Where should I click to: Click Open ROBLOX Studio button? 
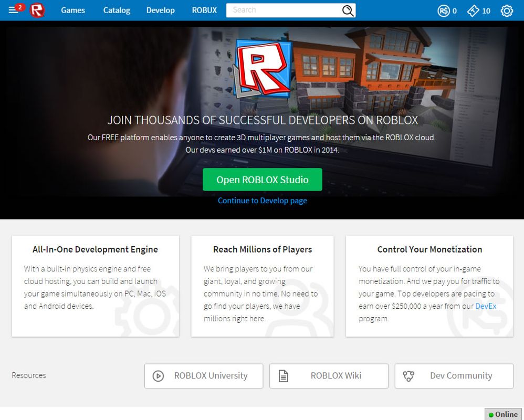[x=262, y=179]
